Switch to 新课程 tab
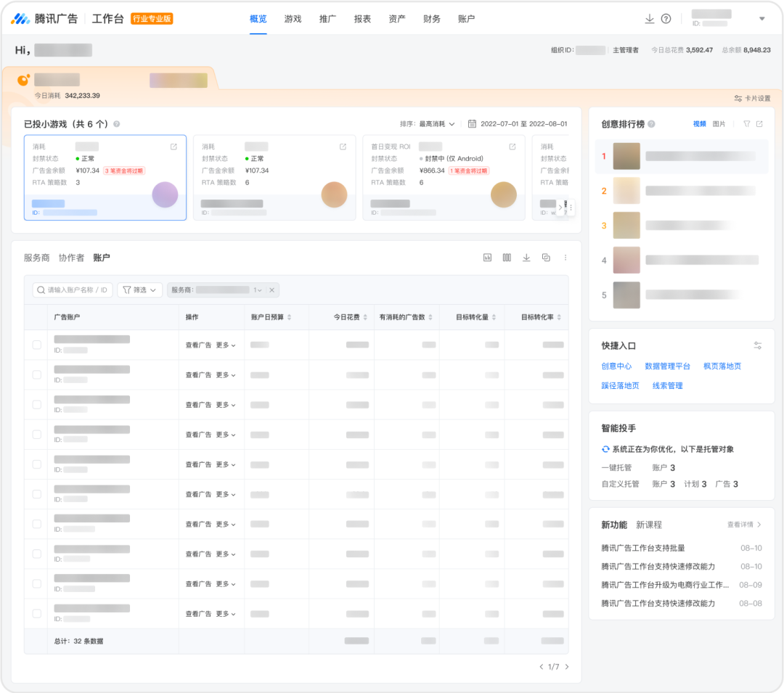 [x=649, y=525]
